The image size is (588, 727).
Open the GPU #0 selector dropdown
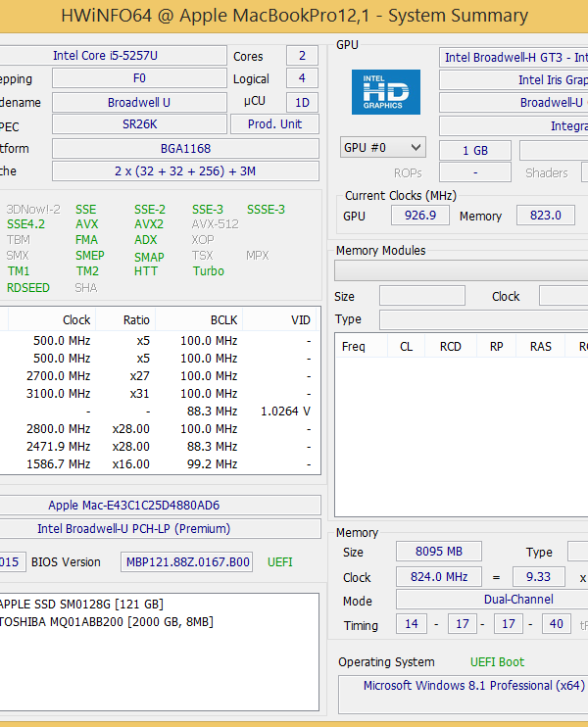[383, 148]
